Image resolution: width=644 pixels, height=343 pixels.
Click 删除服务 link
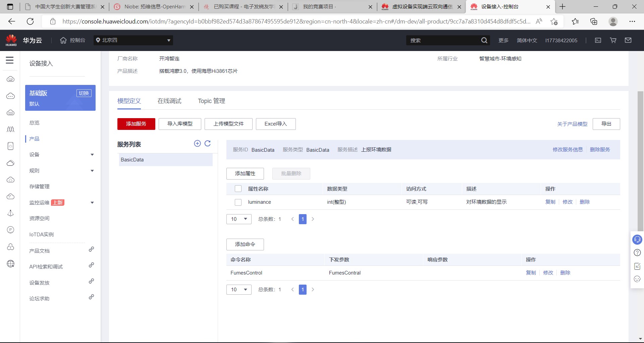600,150
